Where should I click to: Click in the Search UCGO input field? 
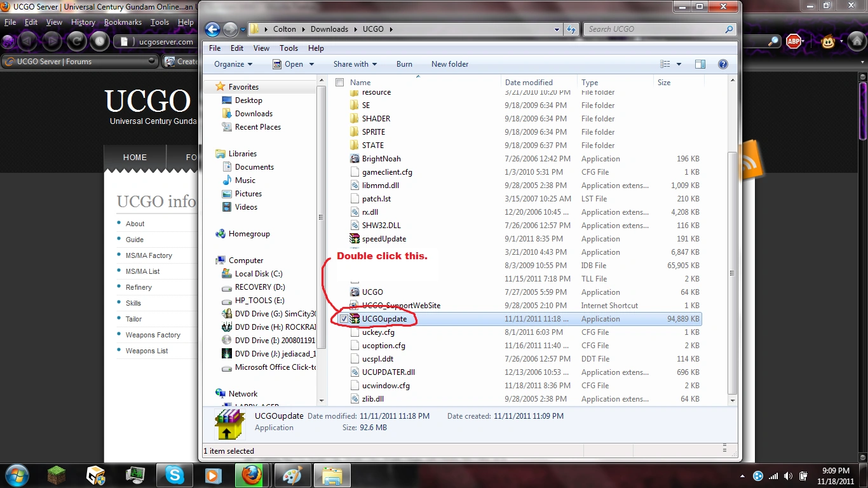click(654, 29)
